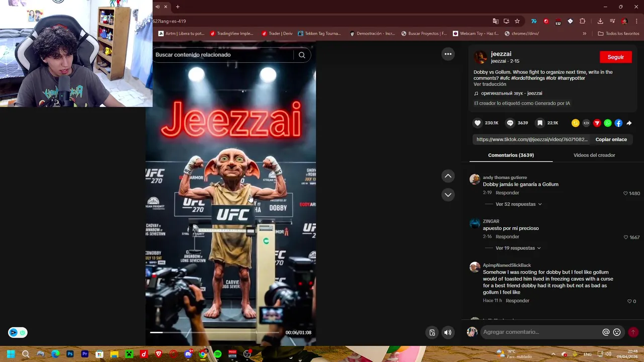The height and width of the screenshot is (362, 644).
Task: Click the video link URL field
Action: pyautogui.click(x=532, y=139)
